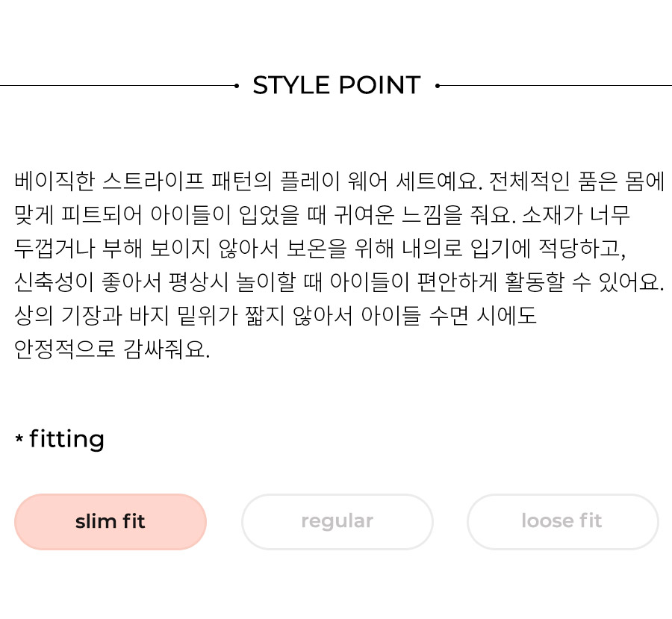This screenshot has width=672, height=619.
Task: Click the dot right of STYLE POINT
Action: tap(438, 86)
